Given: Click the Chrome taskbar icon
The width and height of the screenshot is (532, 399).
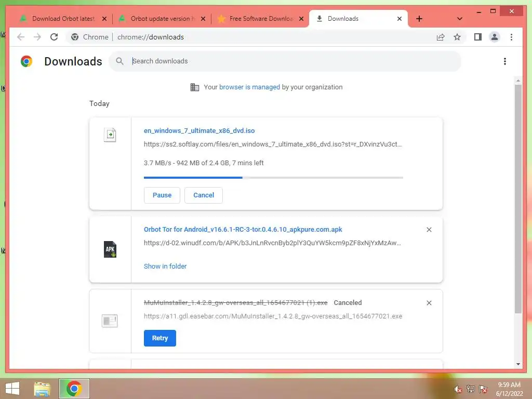Looking at the screenshot, I should click(x=74, y=389).
